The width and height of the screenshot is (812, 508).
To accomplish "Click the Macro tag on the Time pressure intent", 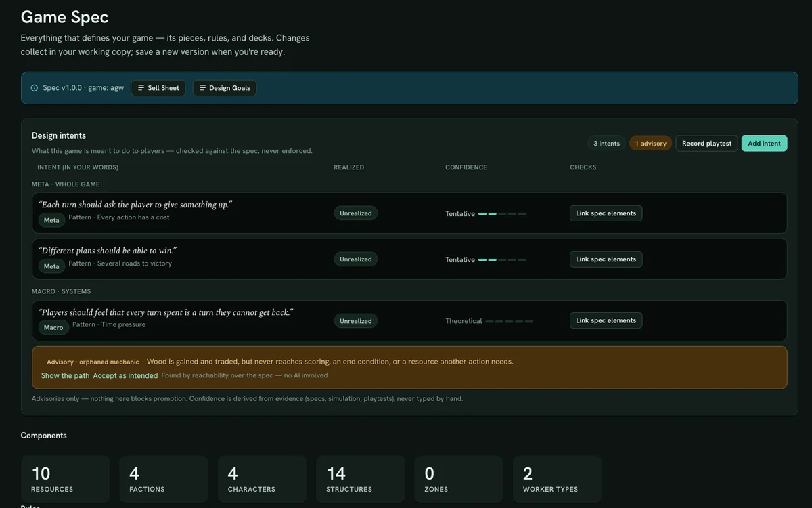I will coord(53,327).
